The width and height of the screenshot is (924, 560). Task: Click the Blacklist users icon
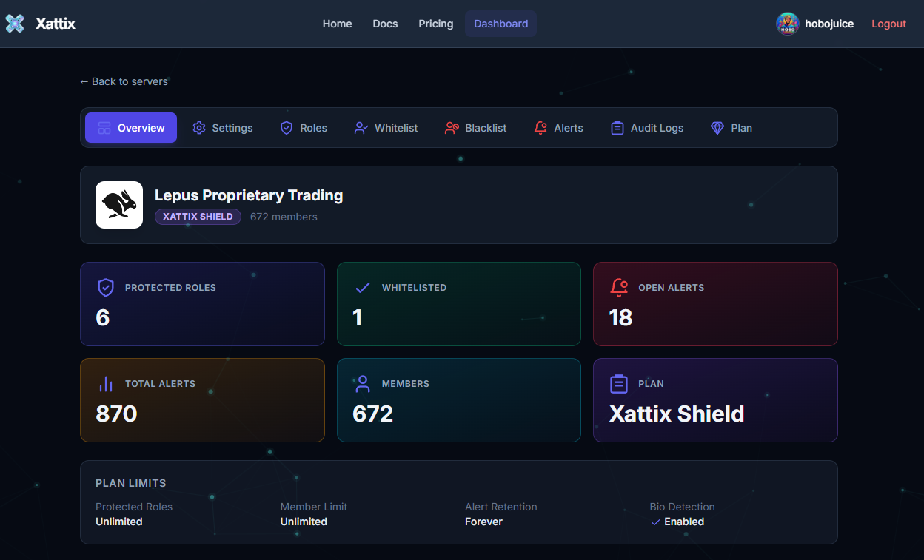click(452, 128)
